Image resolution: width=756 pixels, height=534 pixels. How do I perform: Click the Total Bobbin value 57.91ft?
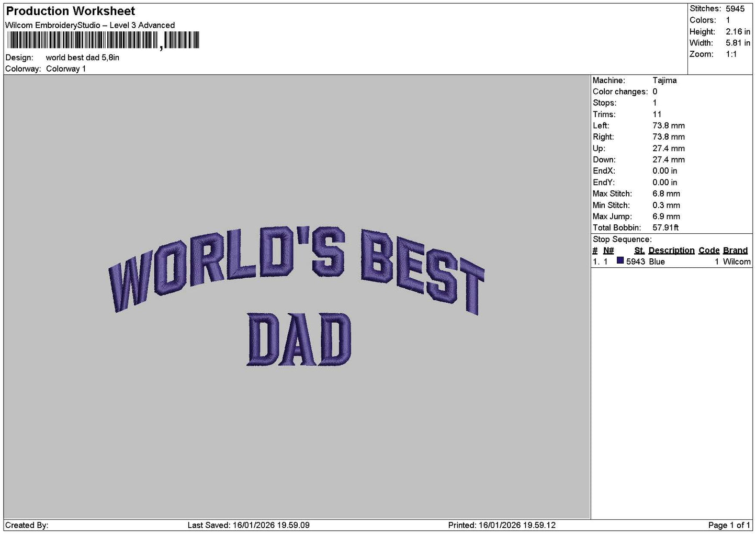[x=666, y=228]
